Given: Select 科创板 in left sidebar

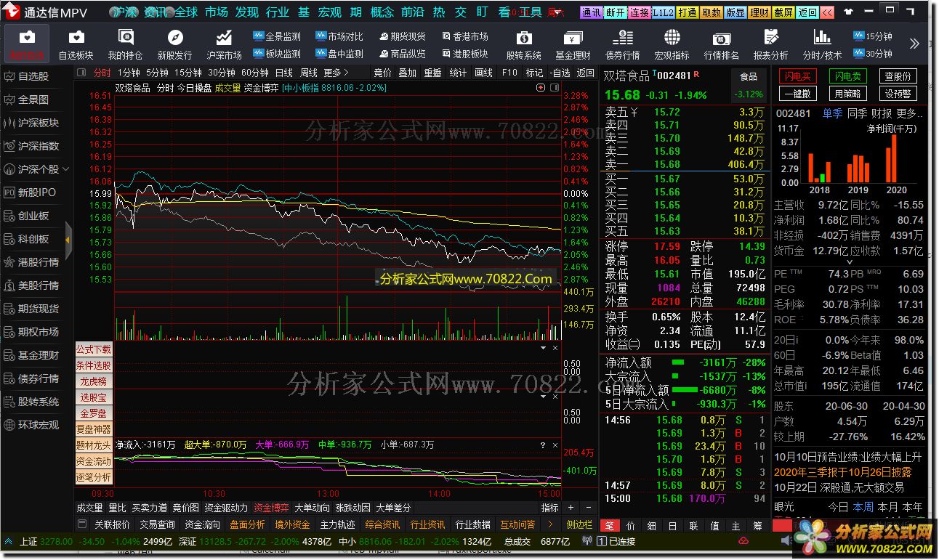Looking at the screenshot, I should click(33, 239).
